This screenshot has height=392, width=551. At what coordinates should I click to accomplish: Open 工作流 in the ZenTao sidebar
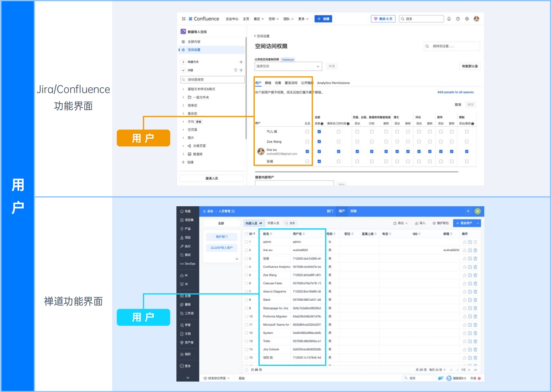pos(187,313)
